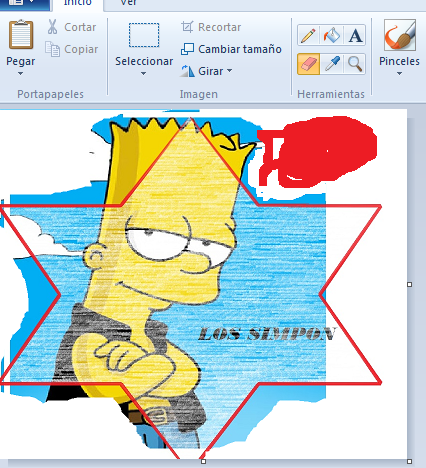Screen dimensions: 426x468
Task: Expand the Pinceles dropdown arrow
Action: pyautogui.click(x=399, y=74)
